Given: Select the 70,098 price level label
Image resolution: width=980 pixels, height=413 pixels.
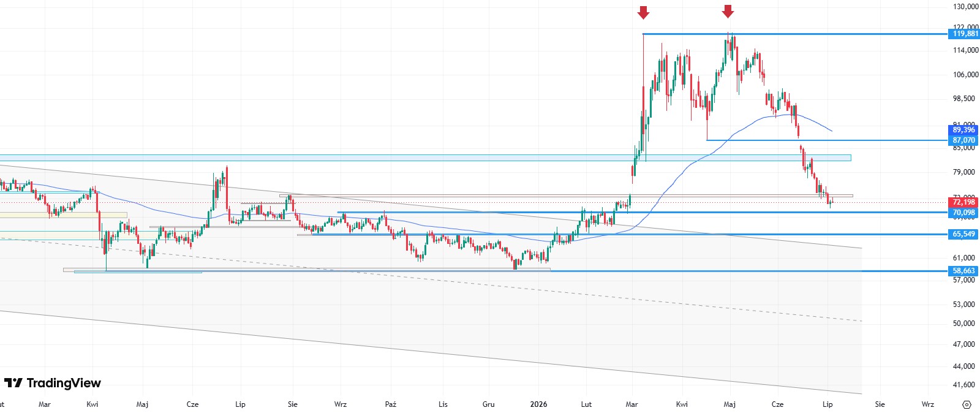Looking at the screenshot, I should (964, 213).
